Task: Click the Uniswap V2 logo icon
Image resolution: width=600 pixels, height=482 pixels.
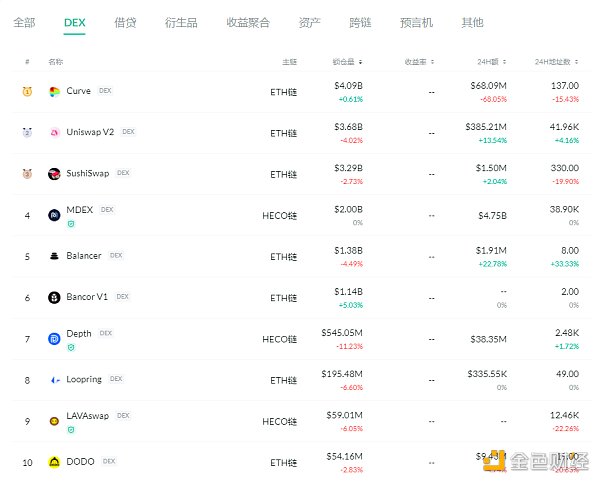Action: coord(55,132)
